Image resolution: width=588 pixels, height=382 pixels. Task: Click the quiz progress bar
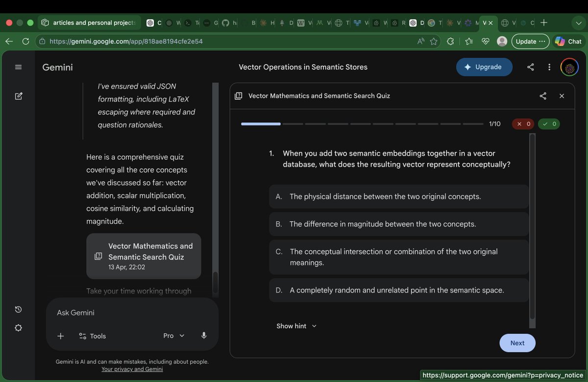click(x=362, y=124)
